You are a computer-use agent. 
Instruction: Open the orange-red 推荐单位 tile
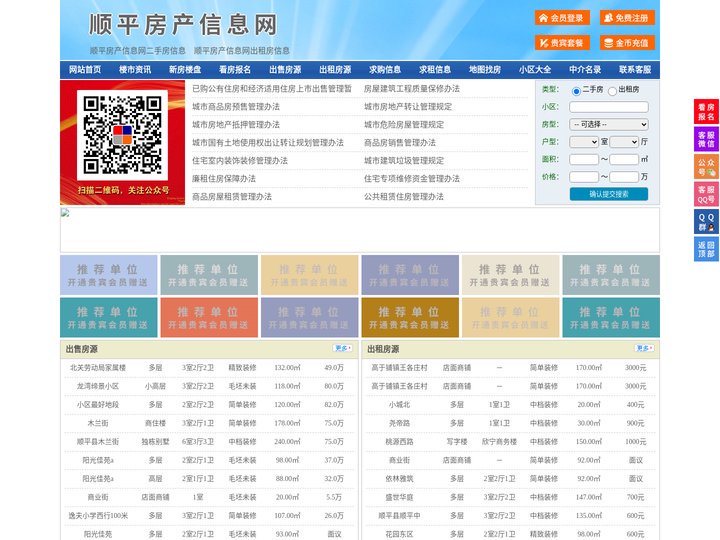click(x=209, y=318)
